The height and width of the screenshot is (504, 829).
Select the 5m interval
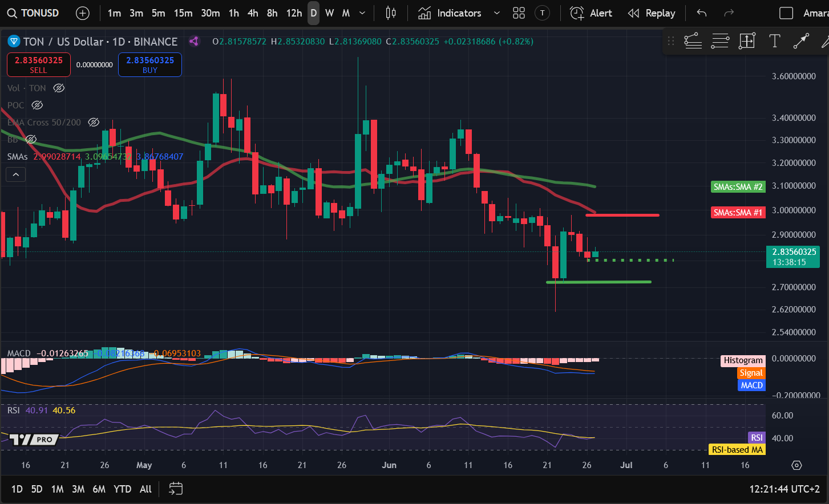pyautogui.click(x=159, y=13)
